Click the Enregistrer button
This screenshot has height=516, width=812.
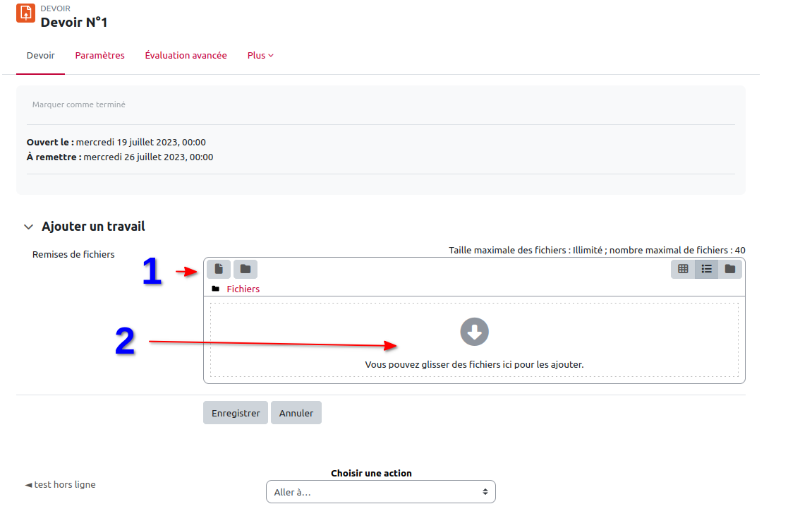pyautogui.click(x=236, y=413)
